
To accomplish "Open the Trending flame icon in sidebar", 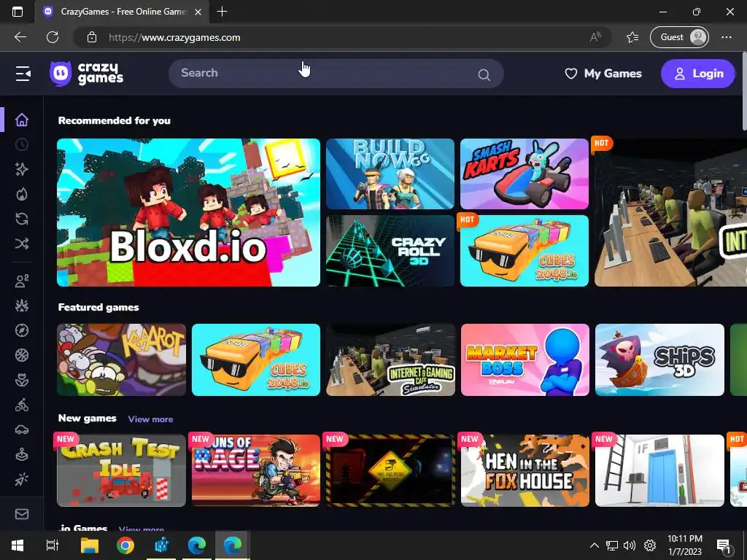I will [x=22, y=194].
